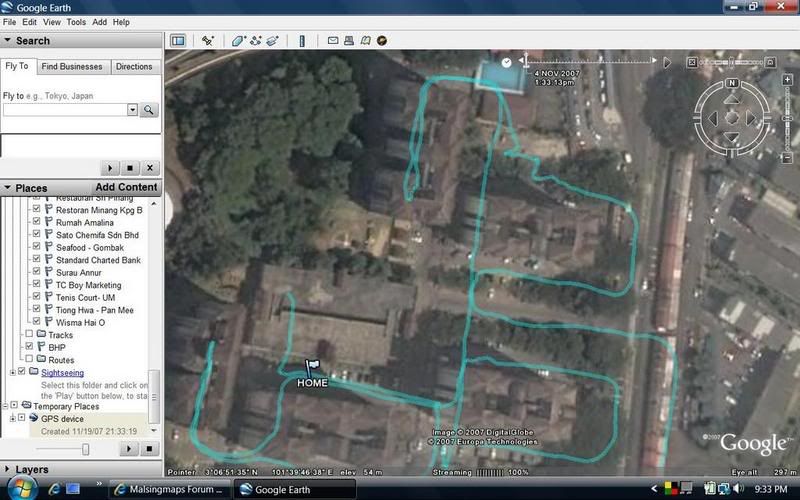Click Windows Start orb

click(x=21, y=489)
